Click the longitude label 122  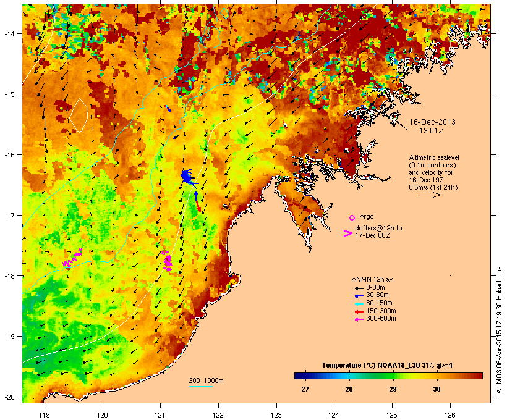218,415
